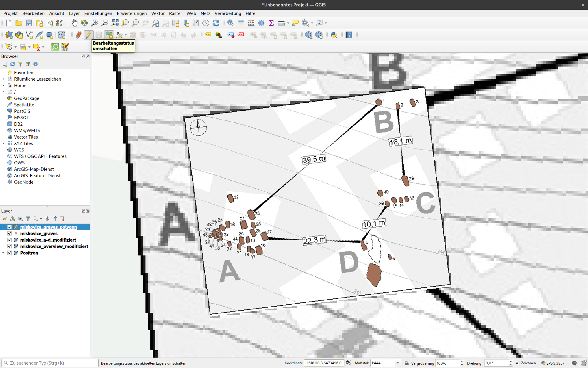Open the Raster menu
Image resolution: width=588 pixels, height=368 pixels.
(175, 13)
